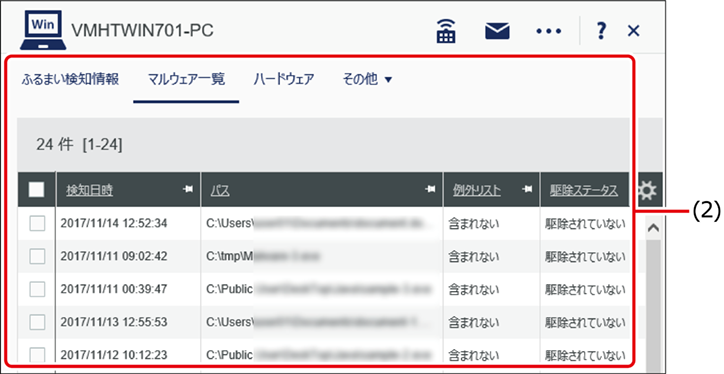Open help with the question mark icon
This screenshot has height=374, width=724.
pyautogui.click(x=601, y=31)
